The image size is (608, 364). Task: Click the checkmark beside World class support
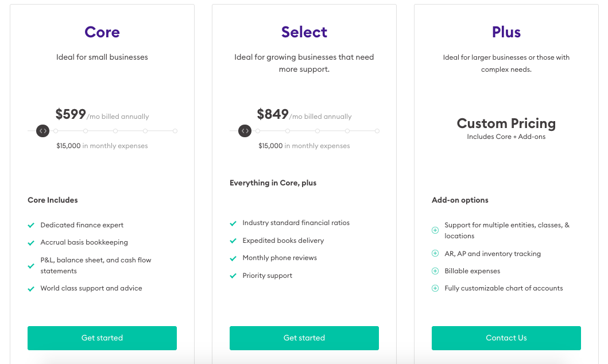tap(31, 289)
